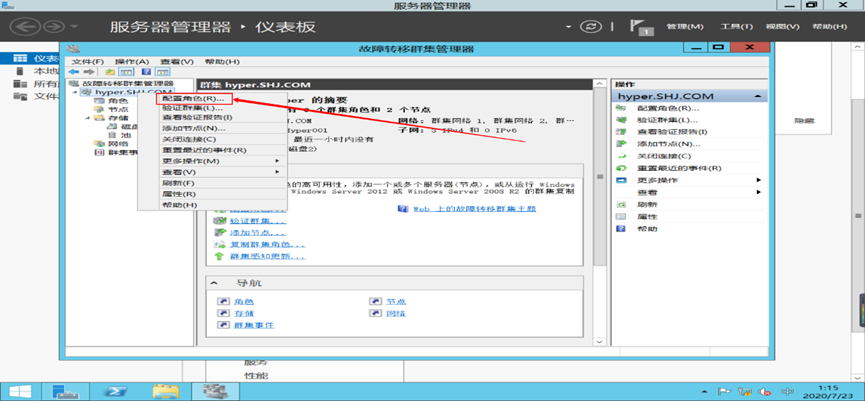Open Web 上的故障转移群集主题 link
The image size is (865, 401).
point(474,209)
